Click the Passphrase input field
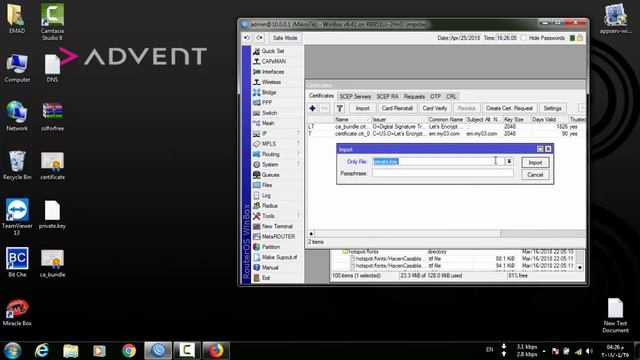 coord(442,173)
